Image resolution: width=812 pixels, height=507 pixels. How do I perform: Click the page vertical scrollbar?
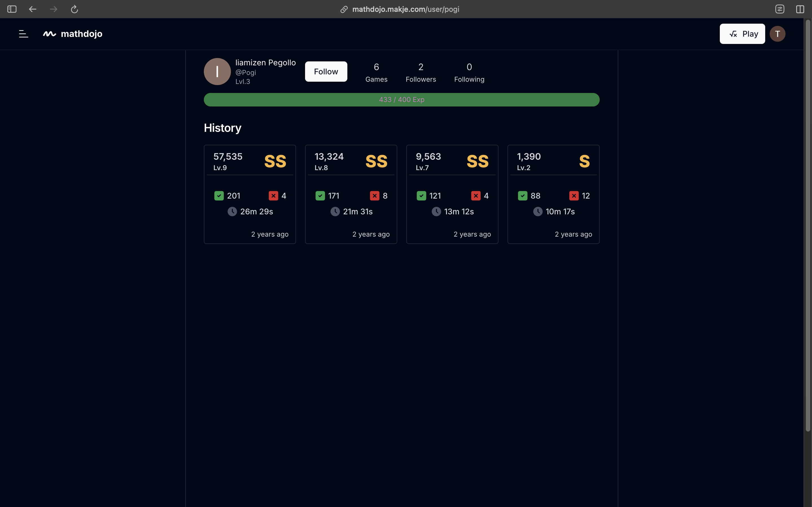(808, 225)
